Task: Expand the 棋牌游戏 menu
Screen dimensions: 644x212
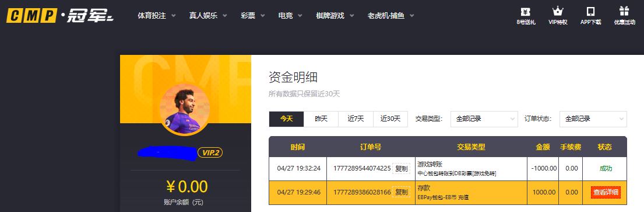Action: (x=335, y=16)
